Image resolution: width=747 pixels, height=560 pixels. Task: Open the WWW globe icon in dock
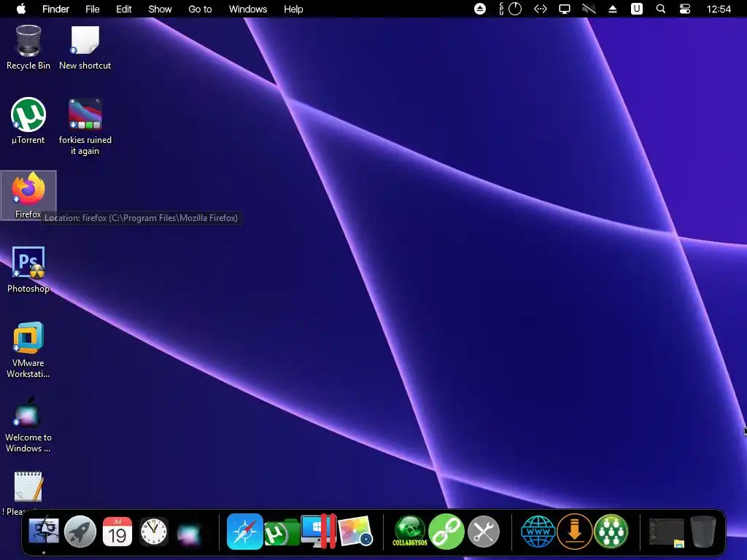pos(538,531)
